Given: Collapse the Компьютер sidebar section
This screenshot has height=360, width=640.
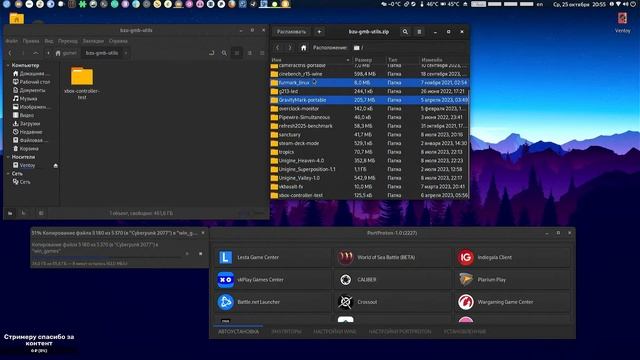Looking at the screenshot, I should coord(8,65).
